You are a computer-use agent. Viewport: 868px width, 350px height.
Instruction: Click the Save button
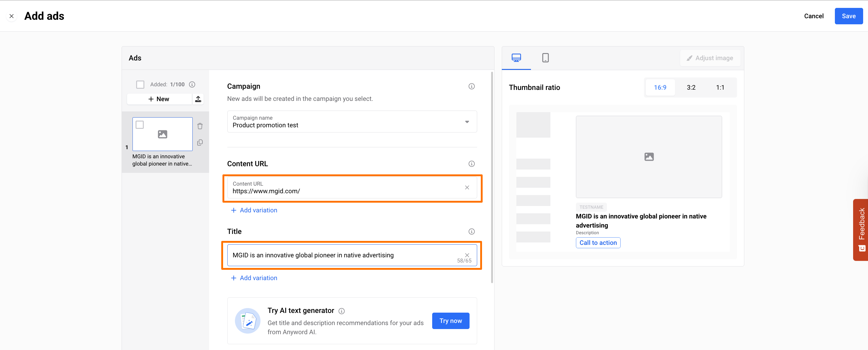(848, 16)
